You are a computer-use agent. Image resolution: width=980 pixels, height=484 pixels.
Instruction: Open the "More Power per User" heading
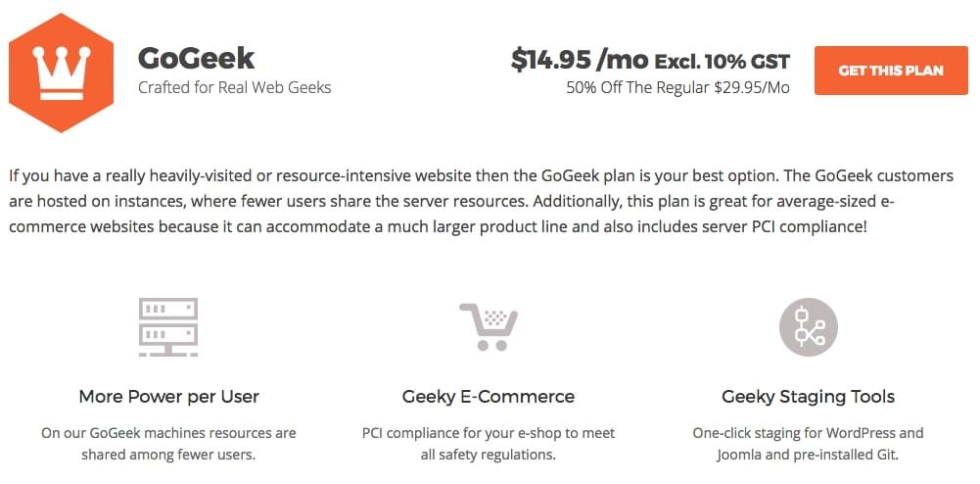168,397
